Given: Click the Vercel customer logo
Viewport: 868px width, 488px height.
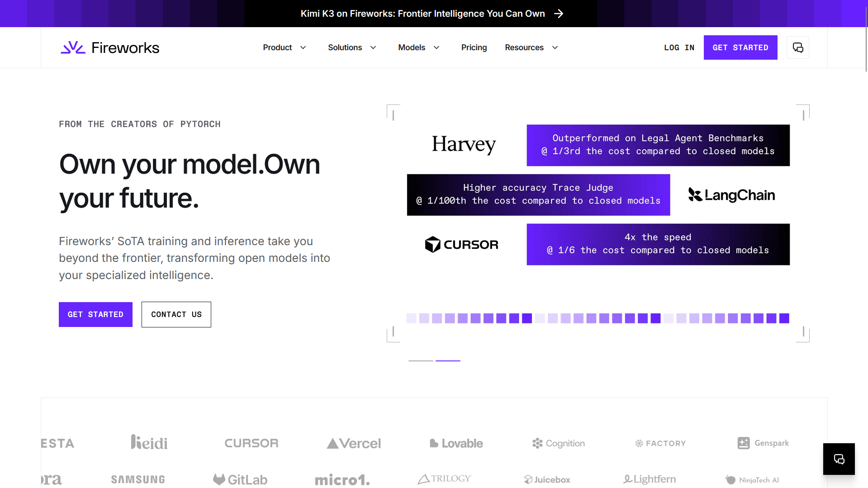Looking at the screenshot, I should pyautogui.click(x=354, y=443).
